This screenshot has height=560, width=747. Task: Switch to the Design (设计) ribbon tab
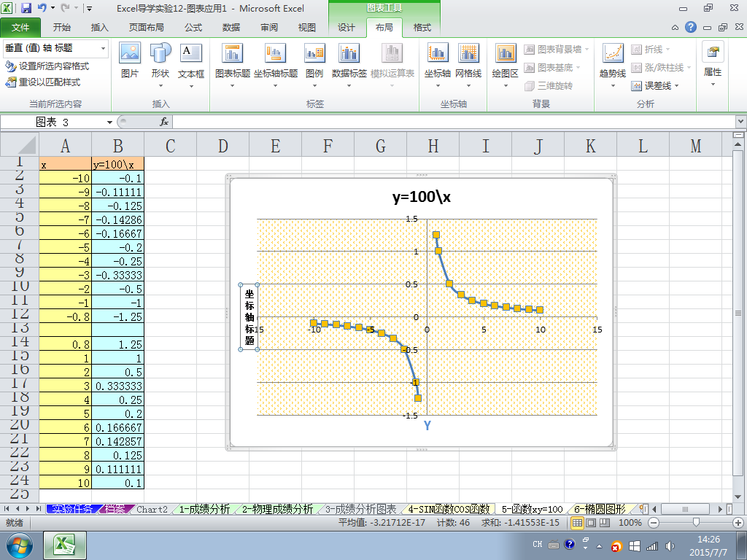tap(347, 28)
